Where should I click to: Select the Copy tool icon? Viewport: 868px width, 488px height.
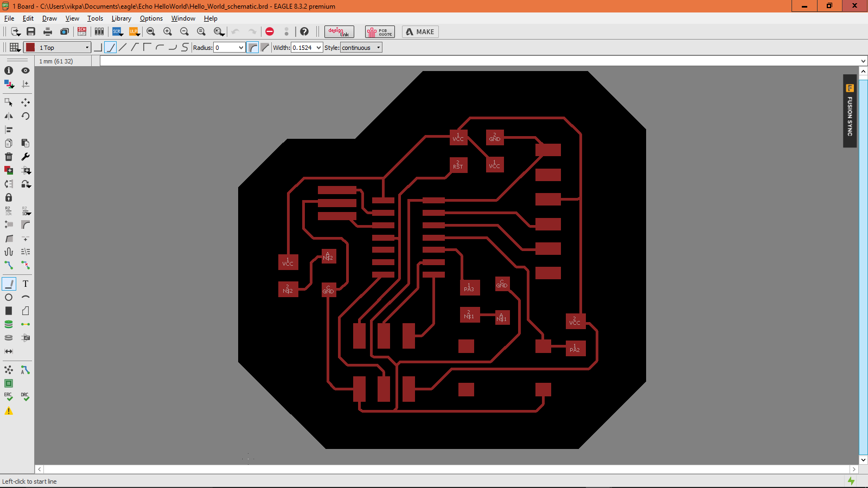click(x=9, y=143)
